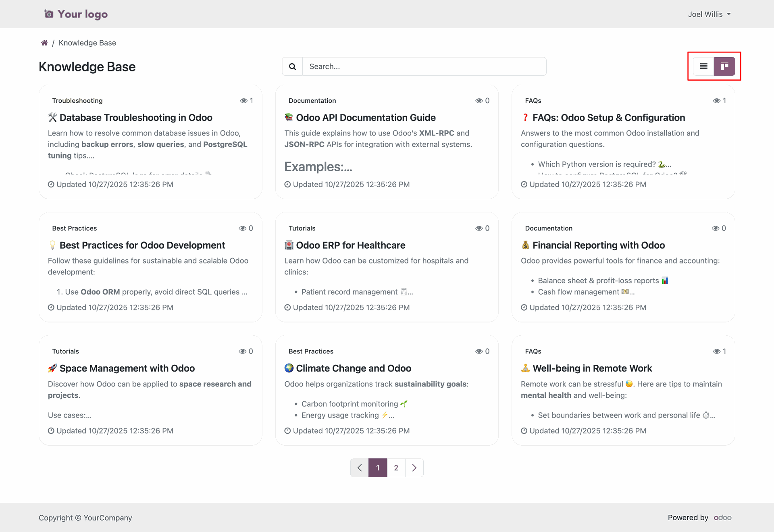The width and height of the screenshot is (774, 532).
Task: Click the camera logo icon
Action: (x=49, y=14)
